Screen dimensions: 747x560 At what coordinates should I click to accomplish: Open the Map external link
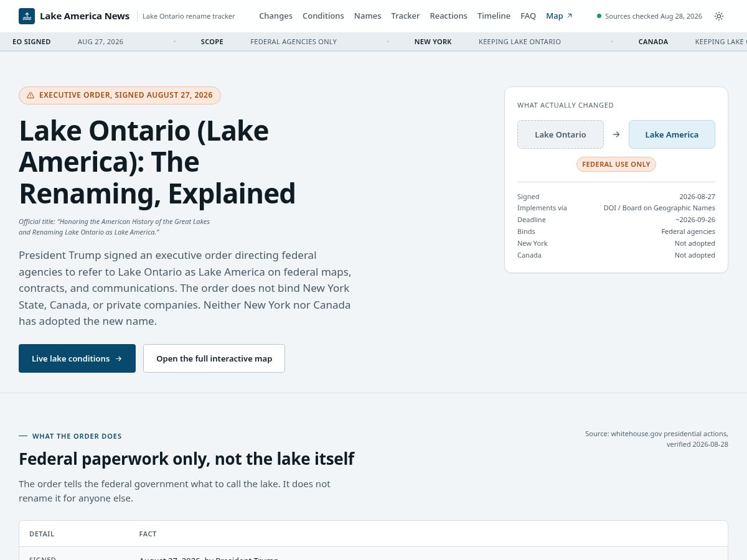click(559, 16)
